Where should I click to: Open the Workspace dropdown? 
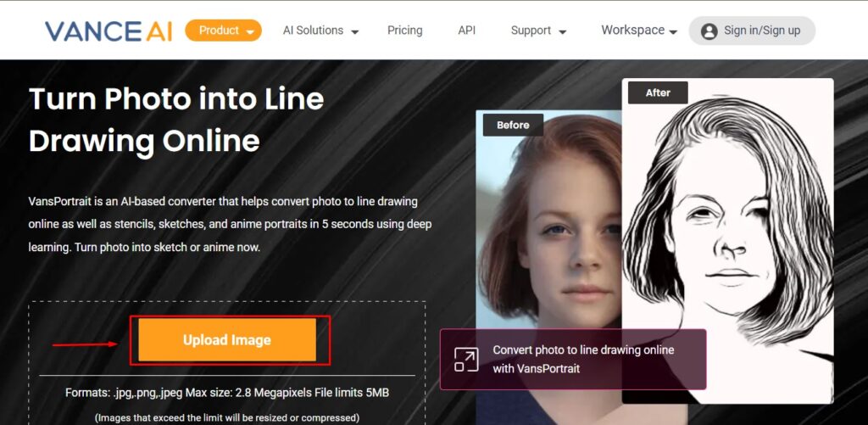coord(639,31)
